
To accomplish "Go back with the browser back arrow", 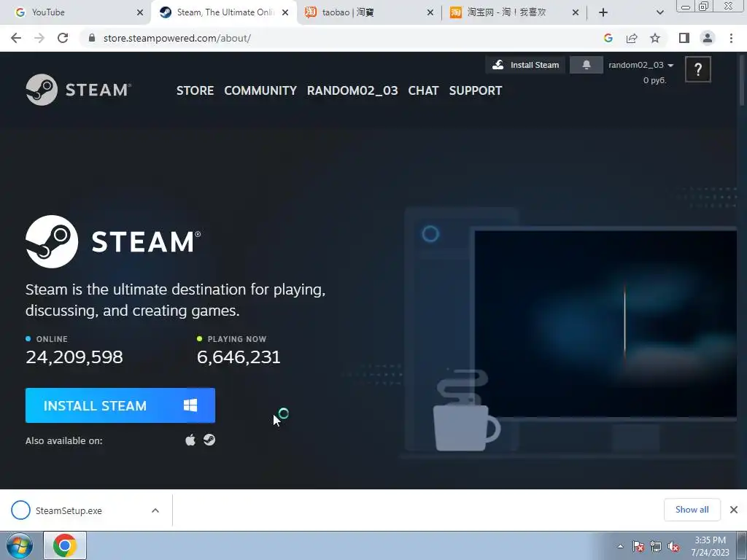I will tap(16, 38).
